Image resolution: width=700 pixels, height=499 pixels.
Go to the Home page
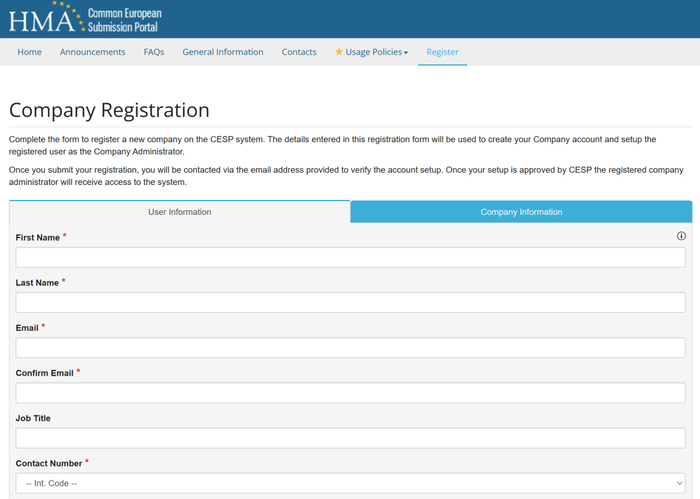pos(30,52)
